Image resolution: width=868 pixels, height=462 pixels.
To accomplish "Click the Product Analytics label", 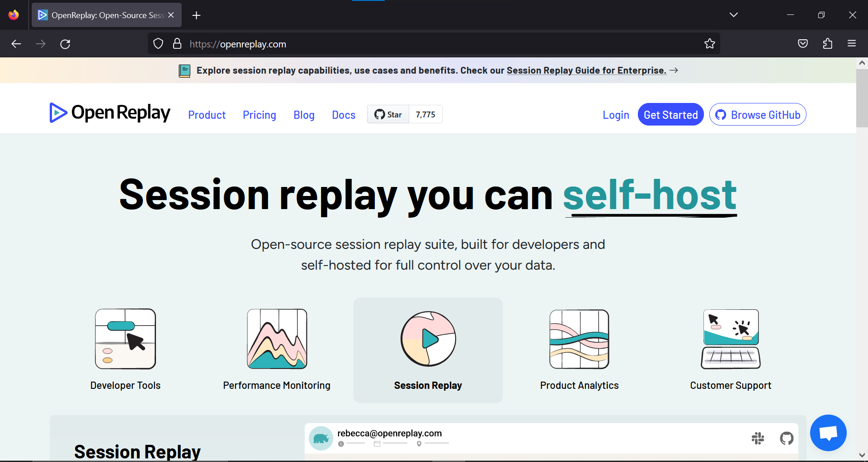I will 579,385.
